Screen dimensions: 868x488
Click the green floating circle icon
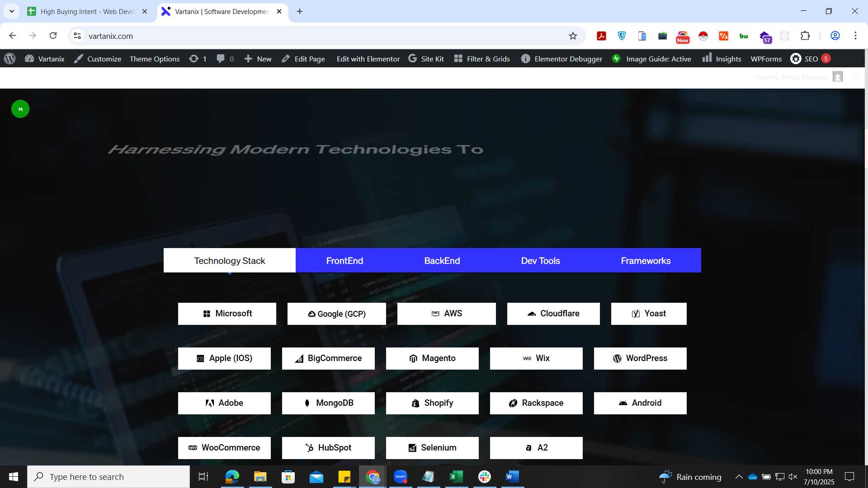click(20, 109)
